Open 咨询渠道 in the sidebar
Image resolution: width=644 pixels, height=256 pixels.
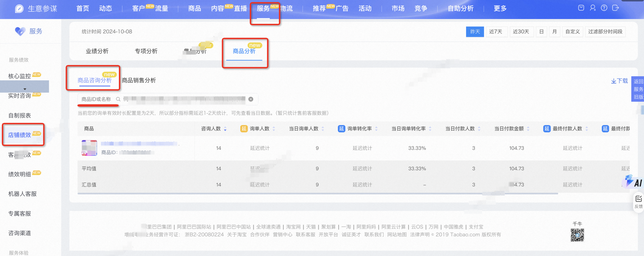tap(19, 233)
